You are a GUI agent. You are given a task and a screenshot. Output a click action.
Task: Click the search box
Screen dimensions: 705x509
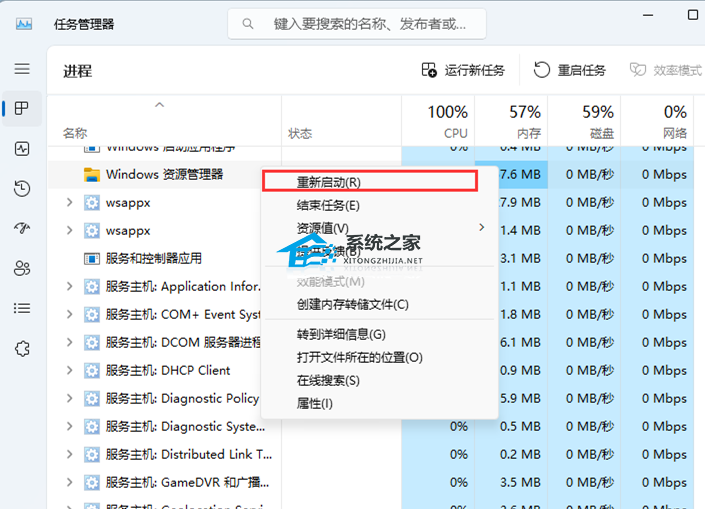[x=357, y=24]
